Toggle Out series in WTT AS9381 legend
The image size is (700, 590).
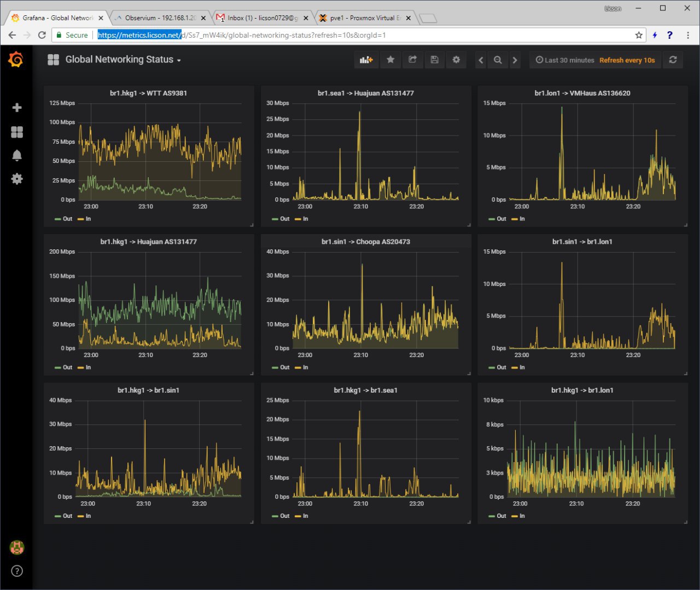63,219
